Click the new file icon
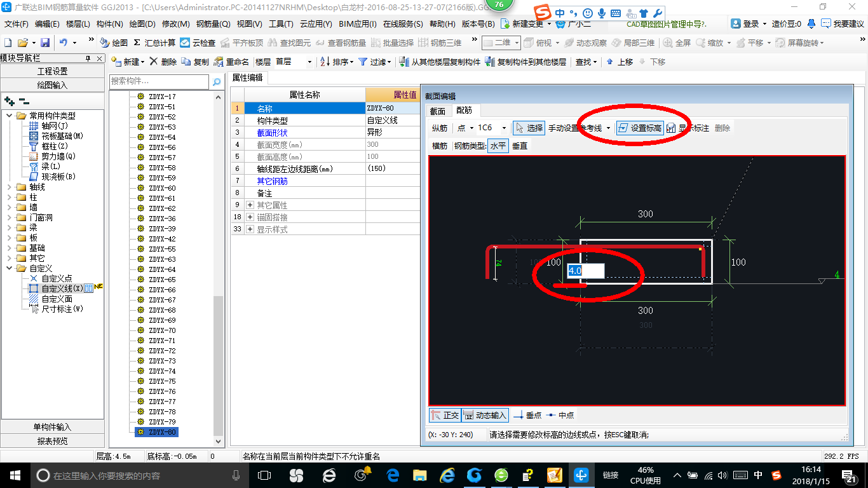Viewport: 868px width, 488px height. (x=8, y=43)
